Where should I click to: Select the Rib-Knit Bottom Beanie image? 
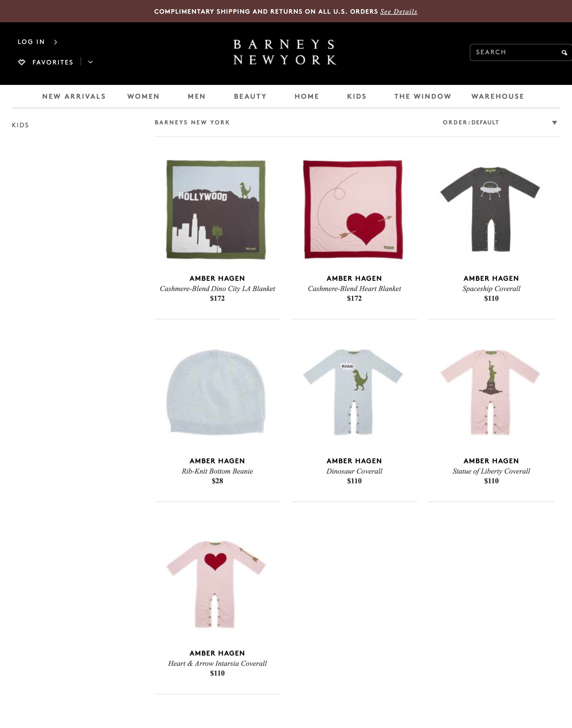click(x=216, y=392)
